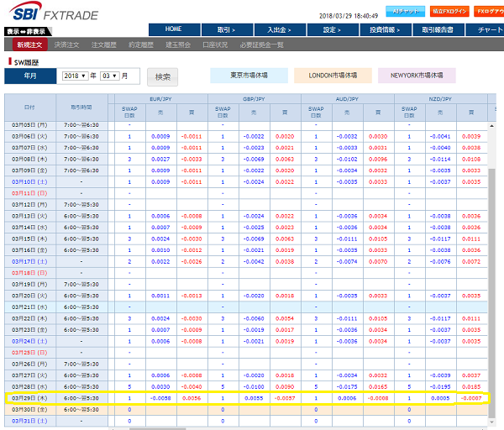Viewport: 504px width, 430px height.
Task: Click trading time on the 03月12日 row
Action: (x=81, y=205)
